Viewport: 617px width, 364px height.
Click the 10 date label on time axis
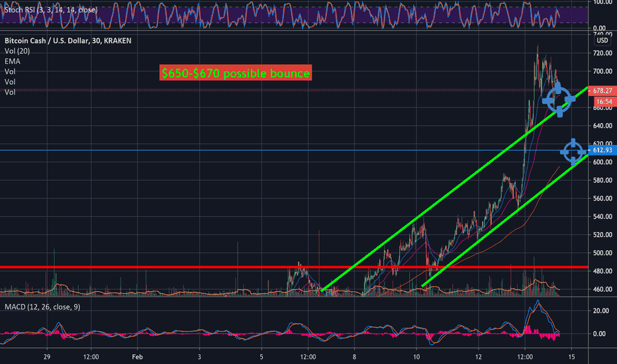tap(416, 357)
